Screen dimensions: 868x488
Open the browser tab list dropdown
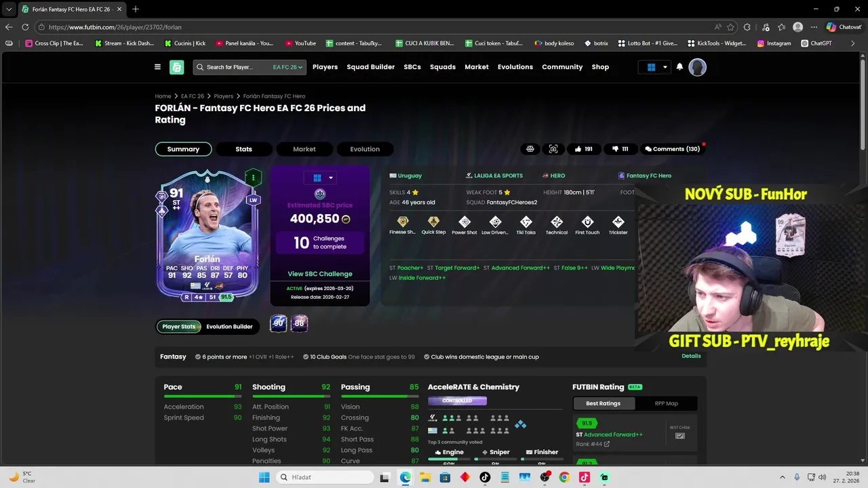(x=9, y=9)
